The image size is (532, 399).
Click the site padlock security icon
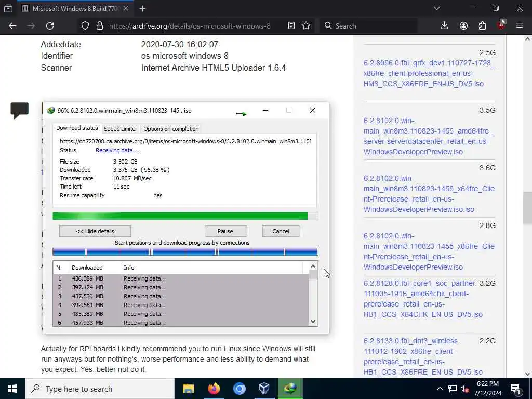[99, 26]
